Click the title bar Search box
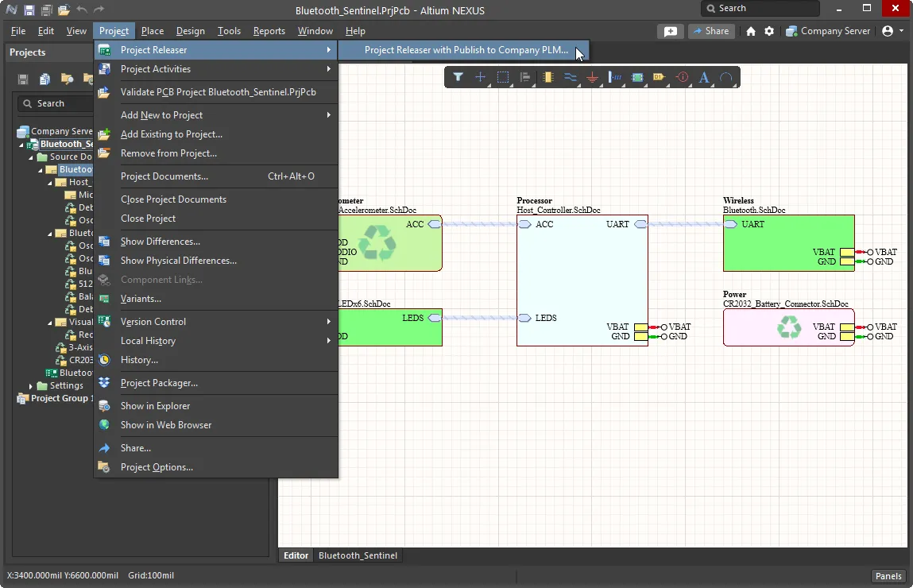Screen dimensions: 913x588 [760, 8]
